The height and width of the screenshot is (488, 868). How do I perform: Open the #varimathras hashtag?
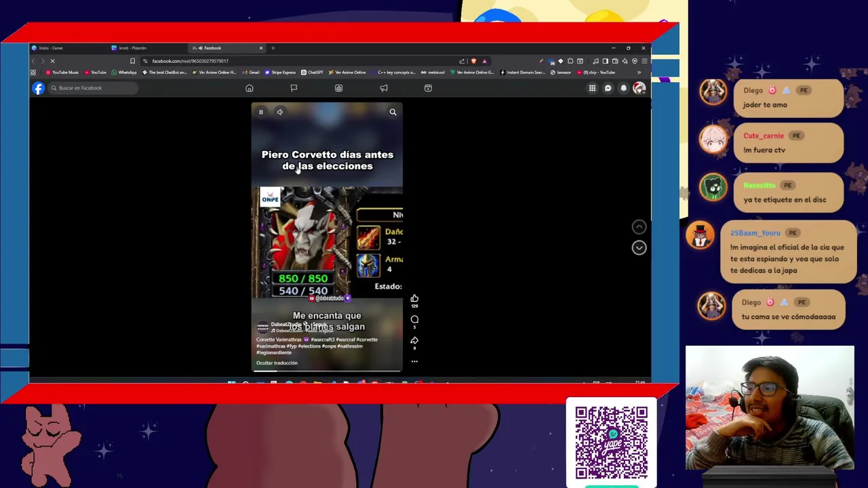click(271, 346)
